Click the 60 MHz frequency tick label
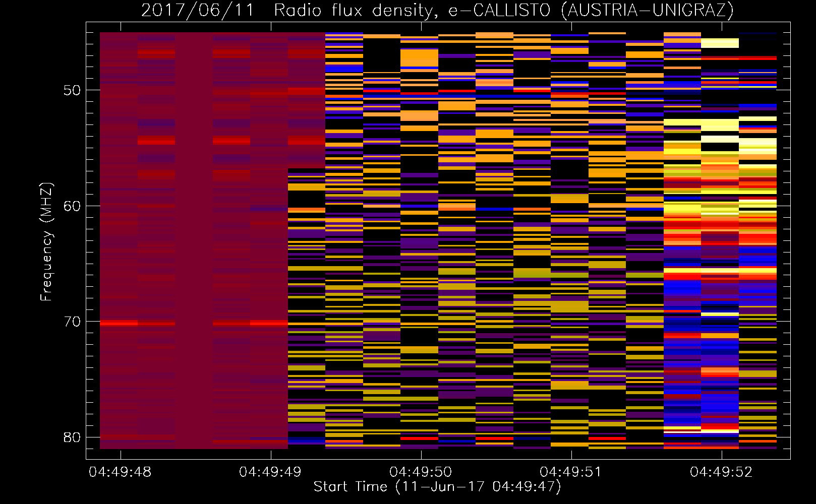816x504 pixels. tap(72, 206)
